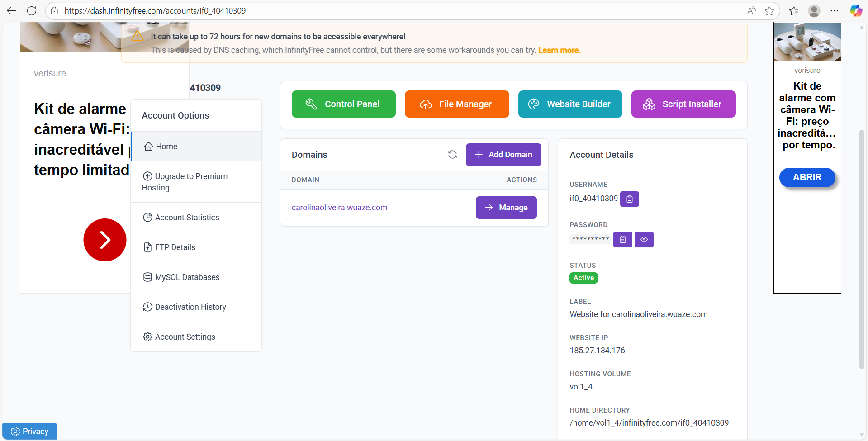The image size is (868, 441).
Task: Open the Website Builder
Action: pyautogui.click(x=570, y=104)
